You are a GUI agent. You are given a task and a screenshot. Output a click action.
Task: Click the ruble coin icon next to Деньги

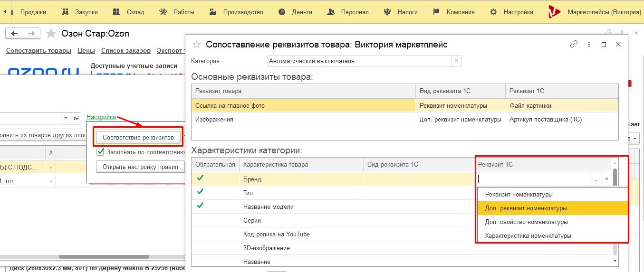click(x=282, y=12)
